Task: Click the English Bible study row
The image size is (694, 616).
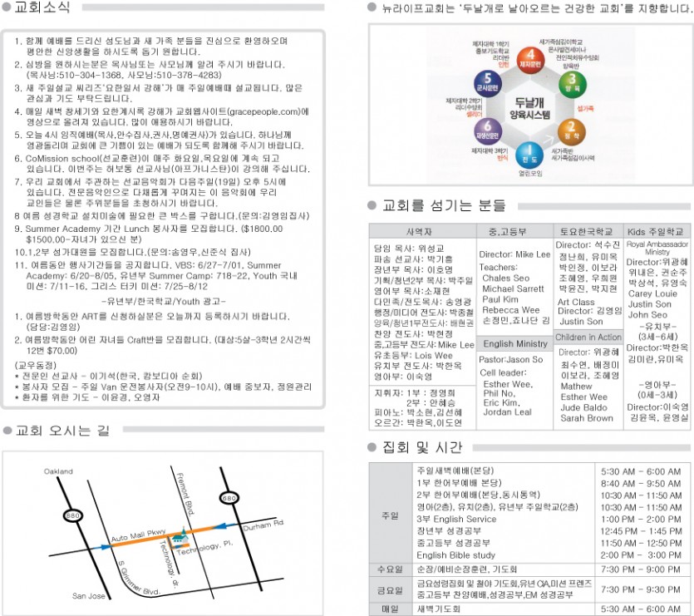Action: [456, 554]
